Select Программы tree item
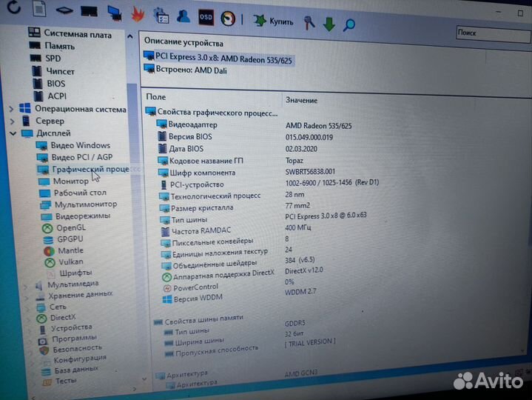The image size is (532, 400). (67, 339)
